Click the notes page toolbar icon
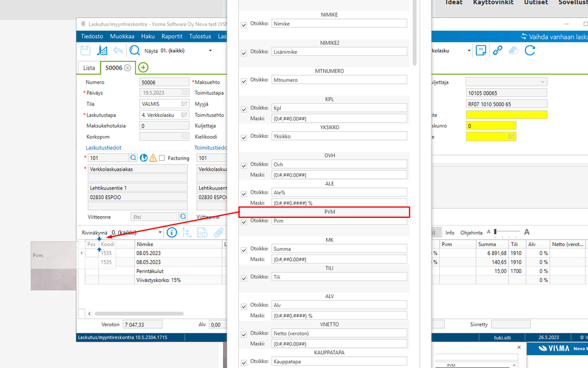 tap(481, 50)
